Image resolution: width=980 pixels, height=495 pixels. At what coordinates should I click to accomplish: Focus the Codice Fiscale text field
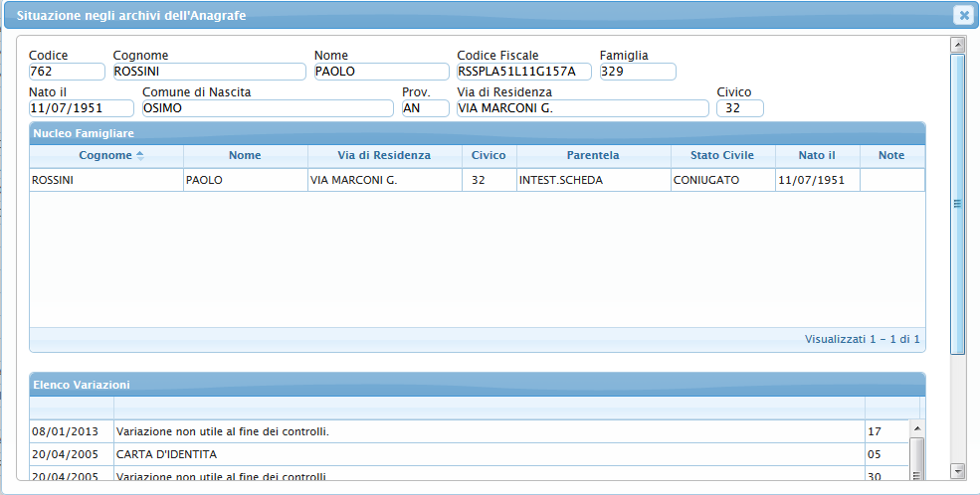[x=523, y=72]
